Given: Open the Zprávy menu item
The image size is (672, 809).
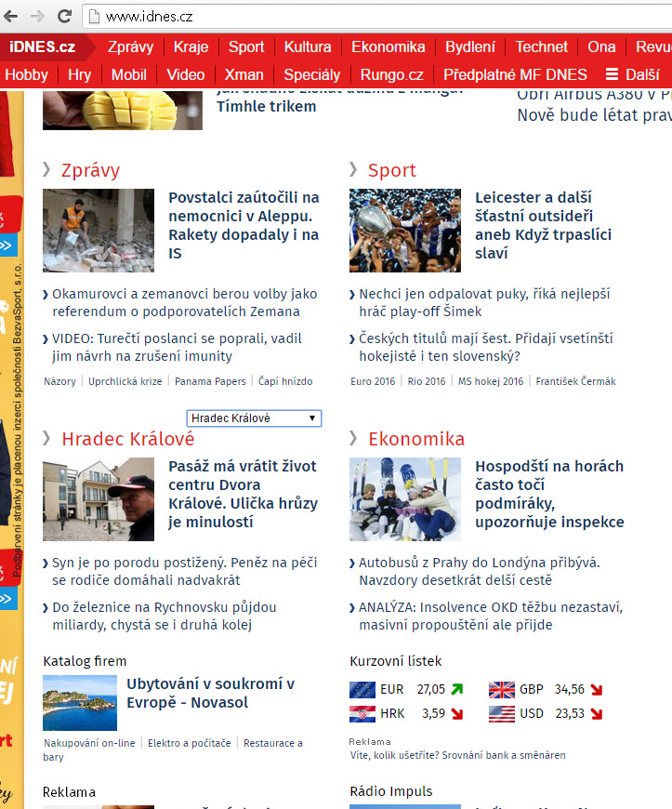Looking at the screenshot, I should [130, 46].
